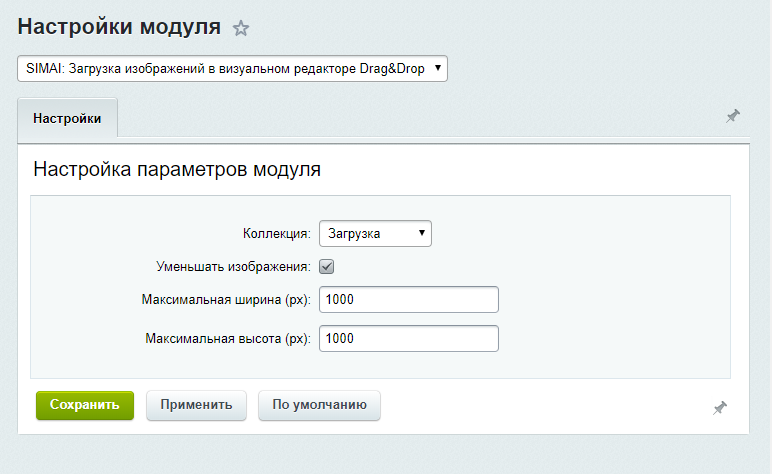Open the Коллекция dropdown showing Загрузка
This screenshot has width=772, height=474.
pos(374,234)
